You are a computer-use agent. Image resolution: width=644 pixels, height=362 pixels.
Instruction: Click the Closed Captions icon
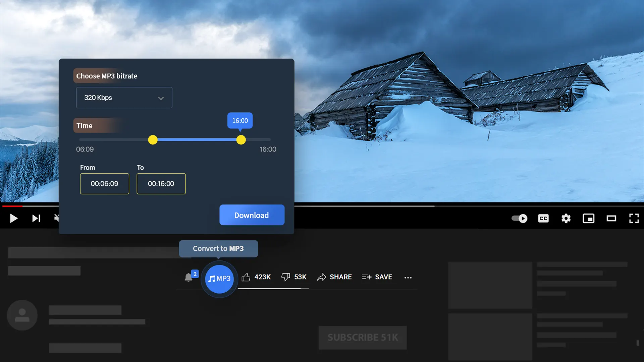[x=543, y=218]
